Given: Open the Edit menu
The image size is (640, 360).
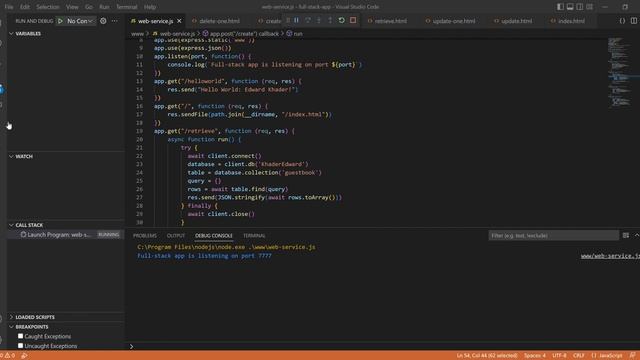Looking at the screenshot, I should coord(25,7).
